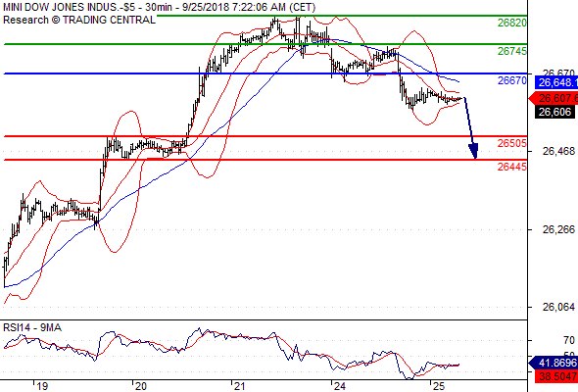578x392 pixels.
Task: Click date axis label '25'
Action: coord(439,386)
